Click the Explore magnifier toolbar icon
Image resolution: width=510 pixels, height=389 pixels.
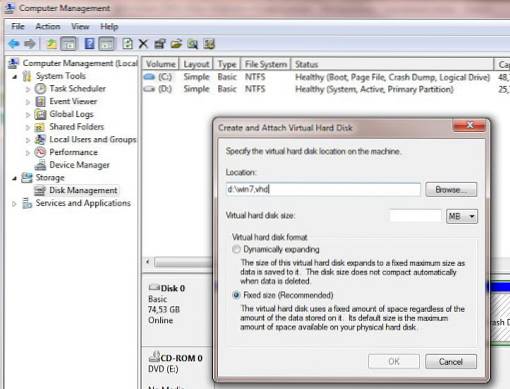(192, 44)
